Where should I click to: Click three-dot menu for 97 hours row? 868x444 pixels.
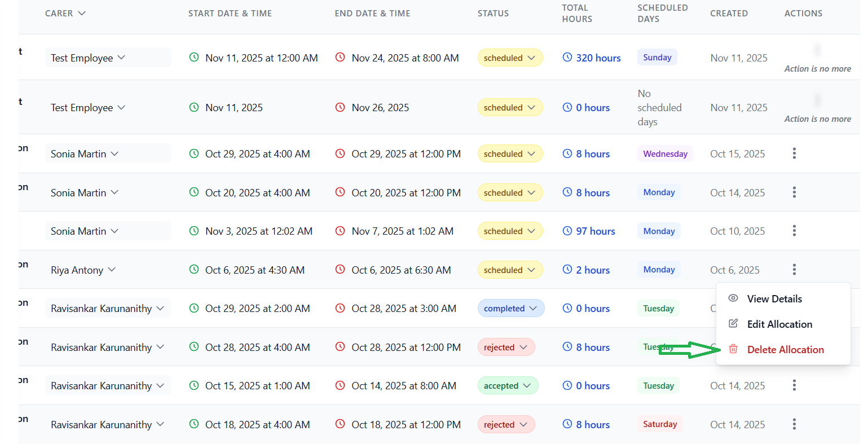coord(794,231)
